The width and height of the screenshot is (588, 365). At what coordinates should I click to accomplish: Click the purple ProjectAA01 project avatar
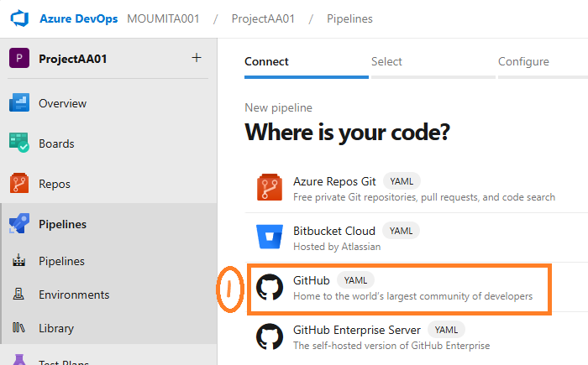pos(19,58)
